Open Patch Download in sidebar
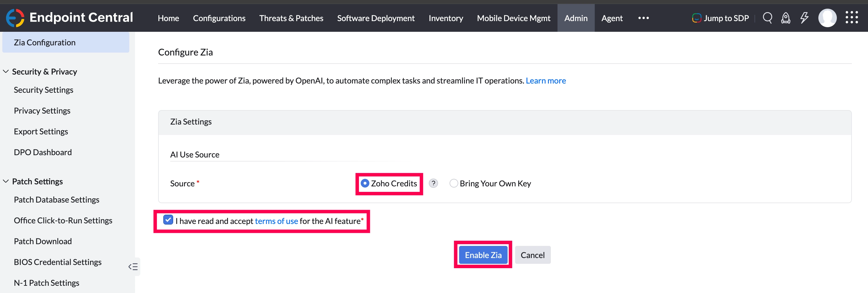This screenshot has height=293, width=868. [x=43, y=241]
